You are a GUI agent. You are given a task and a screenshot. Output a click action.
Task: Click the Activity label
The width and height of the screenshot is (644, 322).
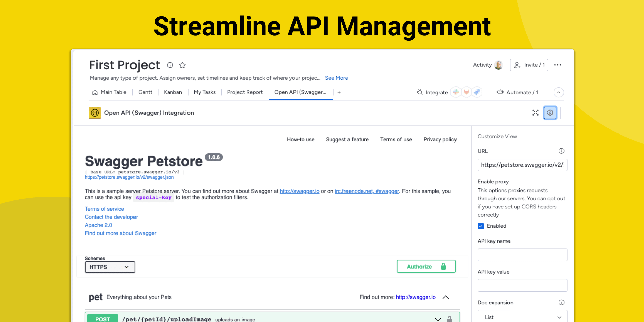[482, 65]
